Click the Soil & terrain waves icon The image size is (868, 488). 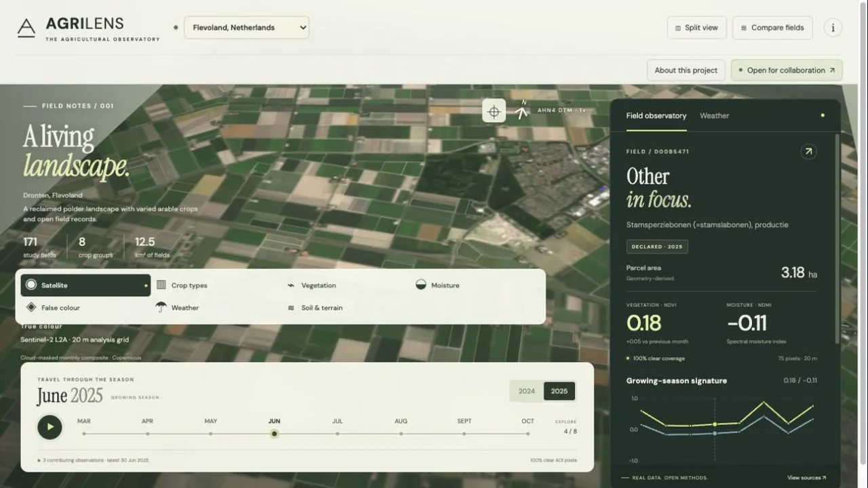point(291,308)
